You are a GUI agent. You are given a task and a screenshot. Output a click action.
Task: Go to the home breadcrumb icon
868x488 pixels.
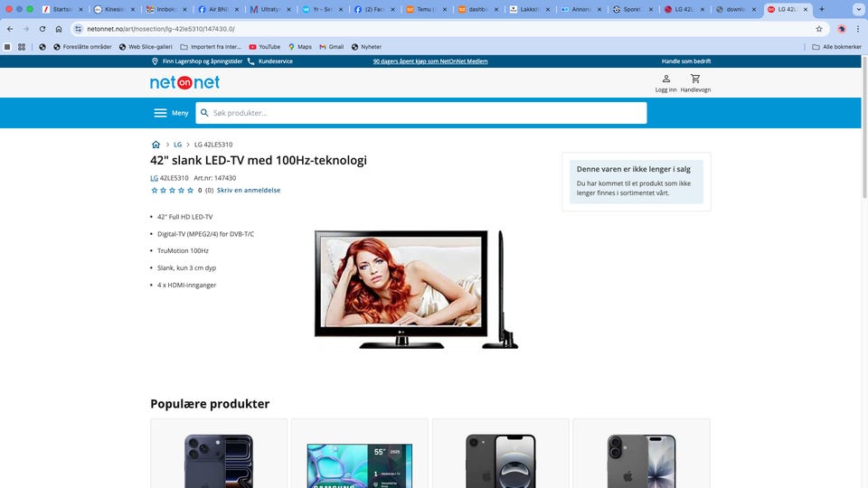[x=156, y=145]
